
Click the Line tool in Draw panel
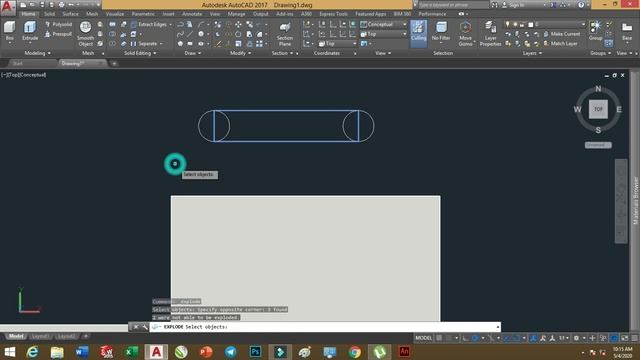[x=190, y=34]
